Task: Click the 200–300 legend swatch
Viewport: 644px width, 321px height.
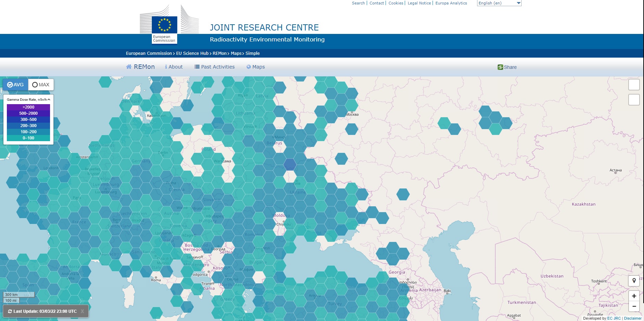Action: point(28,126)
